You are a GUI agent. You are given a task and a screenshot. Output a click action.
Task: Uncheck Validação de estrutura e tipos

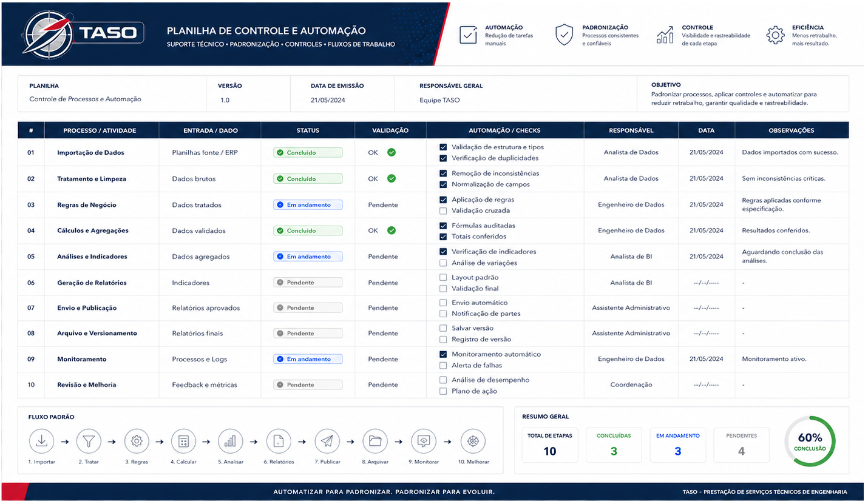[443, 147]
